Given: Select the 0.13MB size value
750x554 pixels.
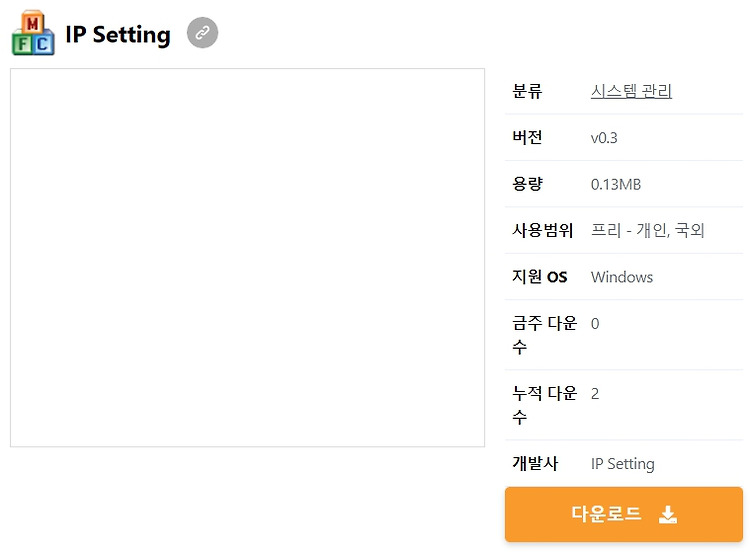Looking at the screenshot, I should tap(616, 184).
